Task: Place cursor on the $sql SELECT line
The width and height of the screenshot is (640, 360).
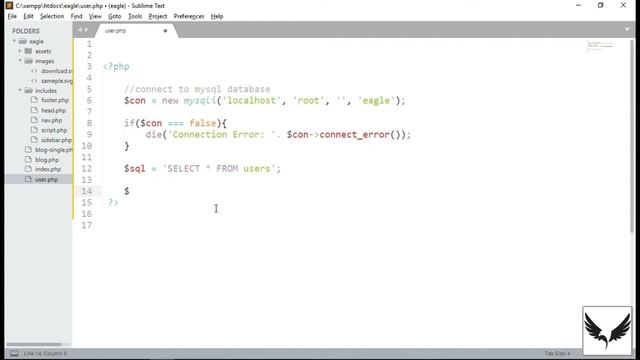Action: [x=202, y=169]
